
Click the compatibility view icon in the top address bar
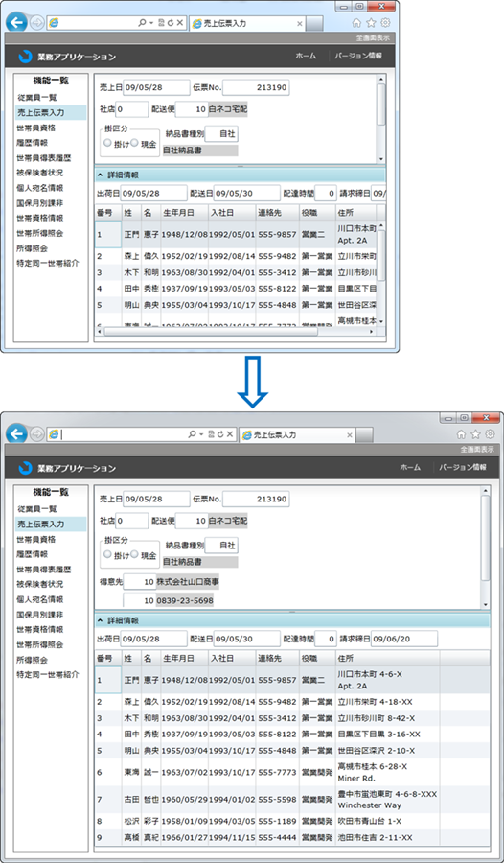161,23
